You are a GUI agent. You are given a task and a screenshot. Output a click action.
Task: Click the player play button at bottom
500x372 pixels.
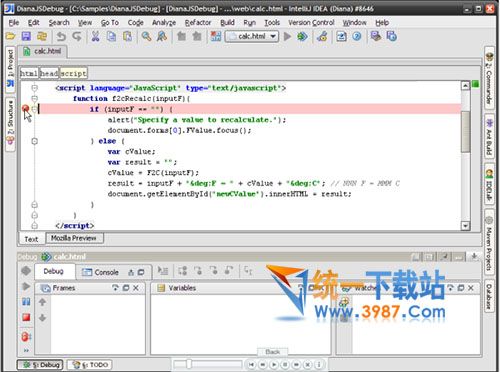coord(274,364)
